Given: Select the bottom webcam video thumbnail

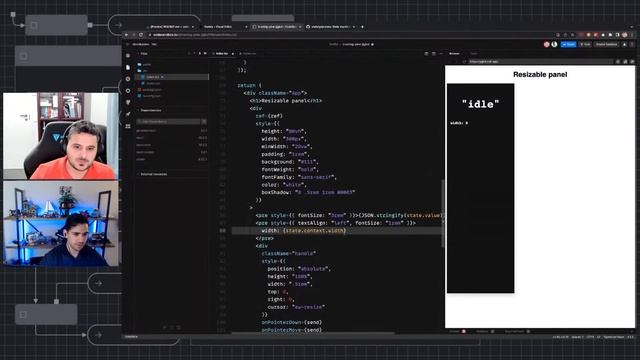Looking at the screenshot, I should tap(61, 224).
